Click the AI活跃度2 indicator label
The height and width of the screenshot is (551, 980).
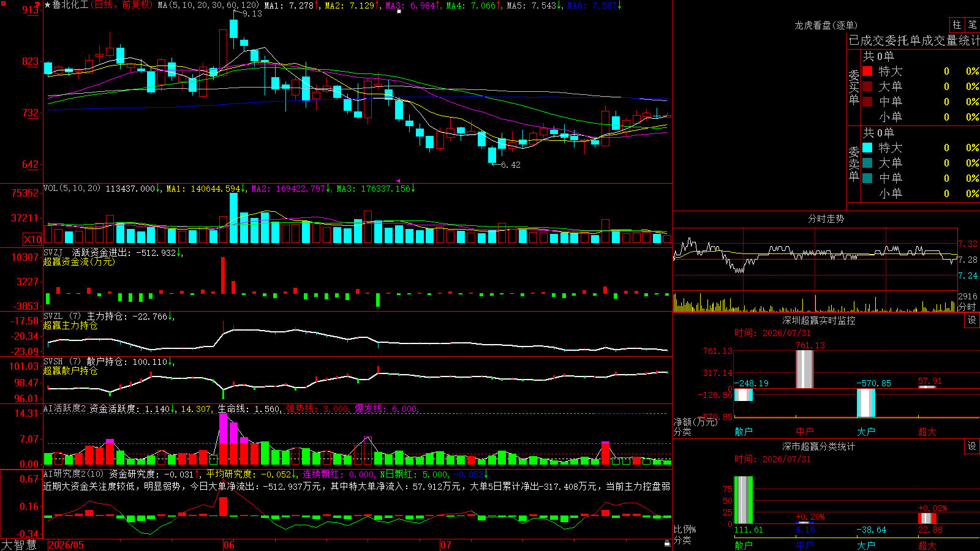tap(65, 408)
